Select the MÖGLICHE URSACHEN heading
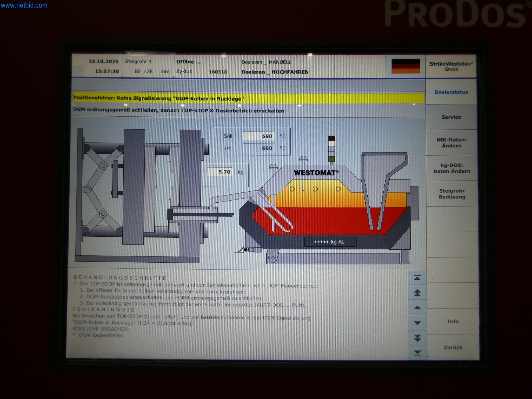The width and height of the screenshot is (532, 399). 101,329
